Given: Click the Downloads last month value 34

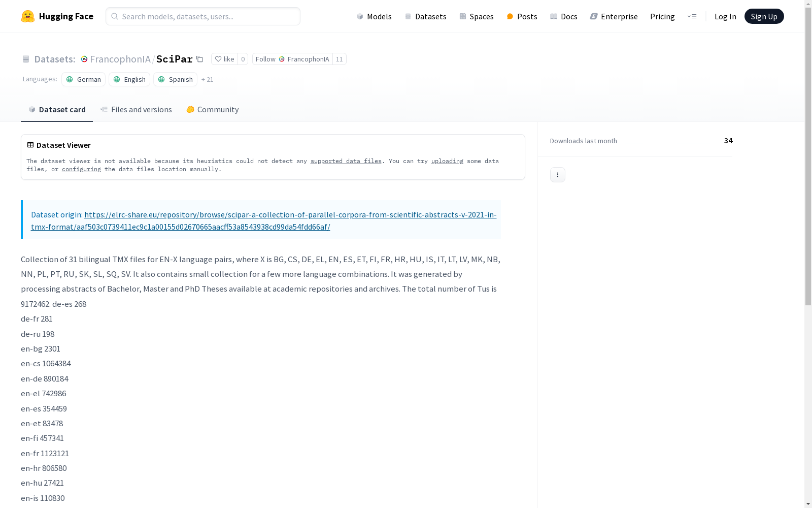Looking at the screenshot, I should [728, 141].
